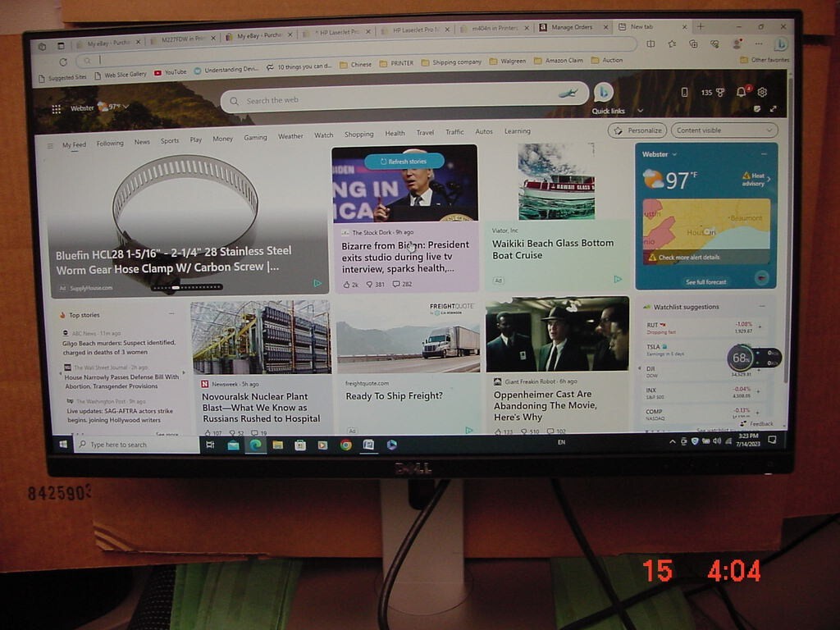Show hidden system tray icons

pyautogui.click(x=673, y=441)
